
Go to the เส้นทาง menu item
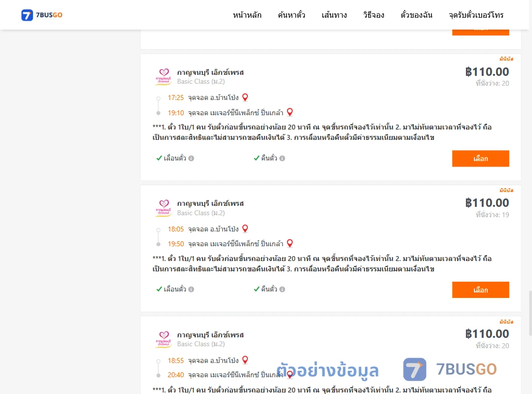click(334, 15)
